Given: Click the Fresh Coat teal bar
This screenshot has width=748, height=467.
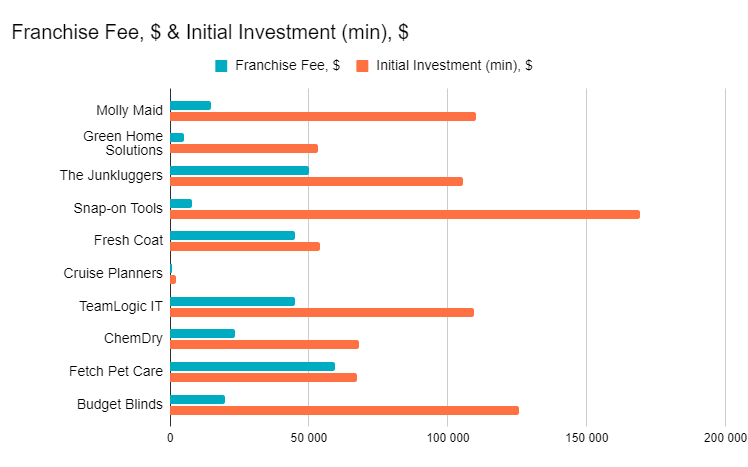Looking at the screenshot, I should pyautogui.click(x=233, y=236).
